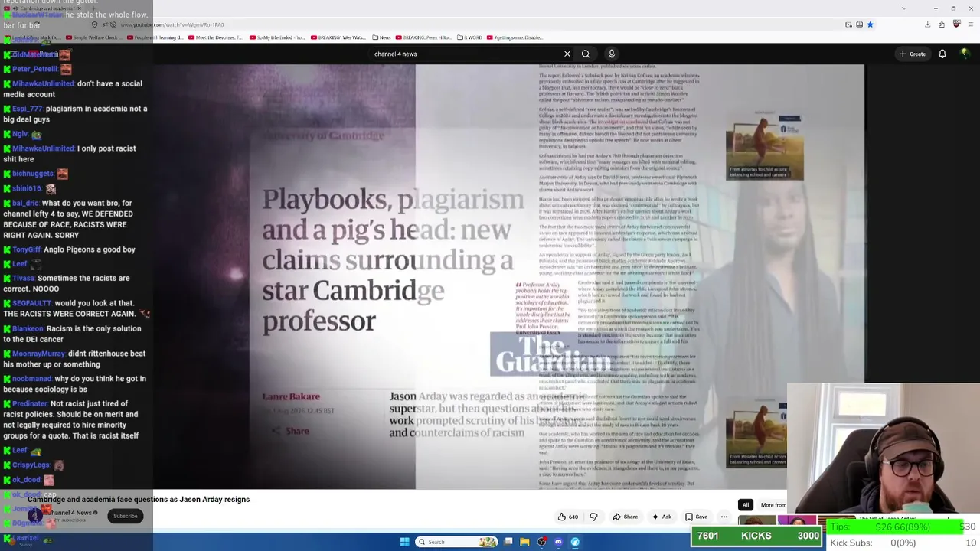Open the browser downloads panel

[927, 24]
